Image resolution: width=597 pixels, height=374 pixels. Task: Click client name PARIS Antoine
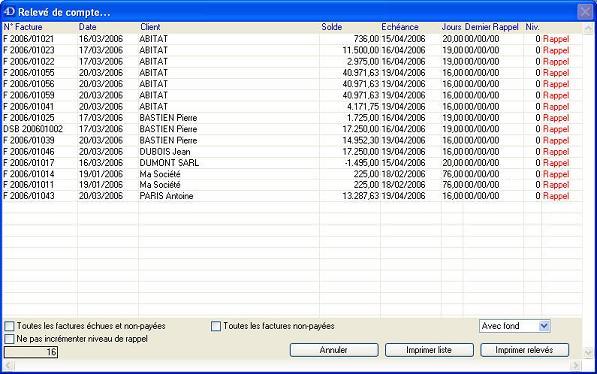[166, 196]
